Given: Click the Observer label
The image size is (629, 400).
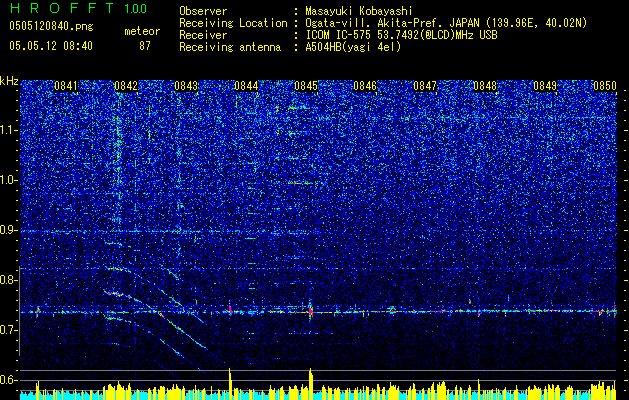Looking at the screenshot, I should click(203, 11).
